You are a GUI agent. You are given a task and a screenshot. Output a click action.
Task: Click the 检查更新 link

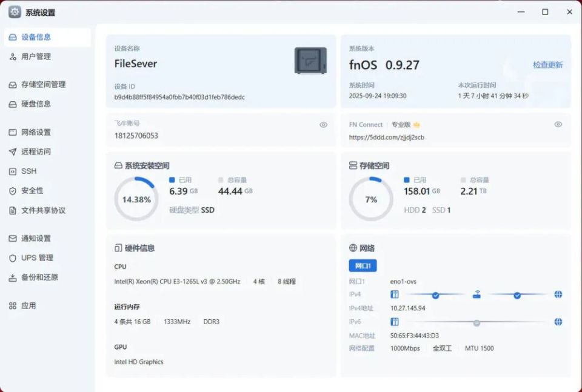tap(547, 65)
